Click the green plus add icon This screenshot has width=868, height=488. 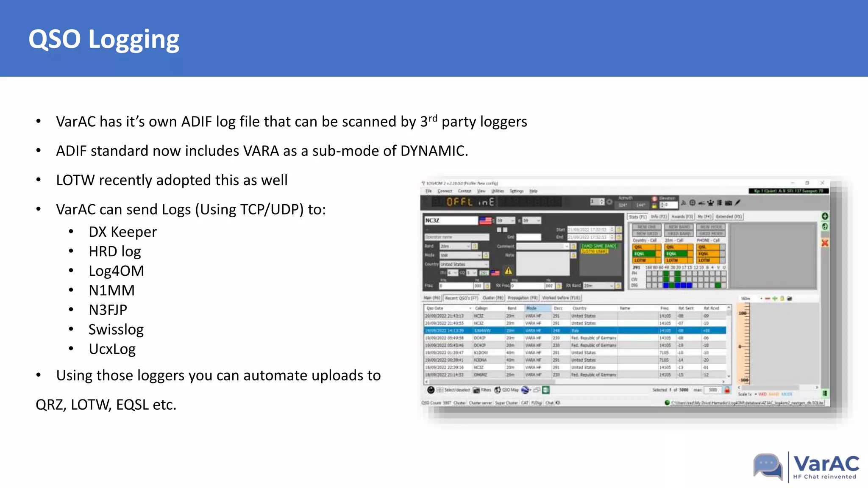[825, 216]
